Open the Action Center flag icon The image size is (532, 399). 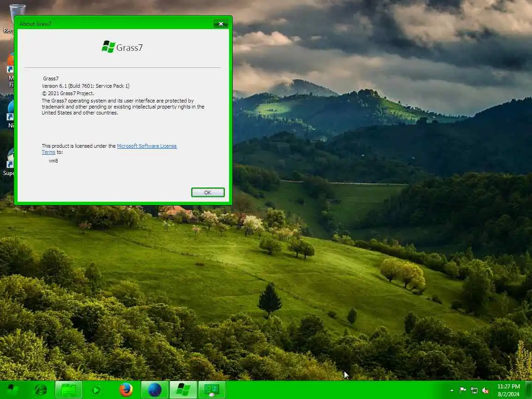tap(463, 390)
